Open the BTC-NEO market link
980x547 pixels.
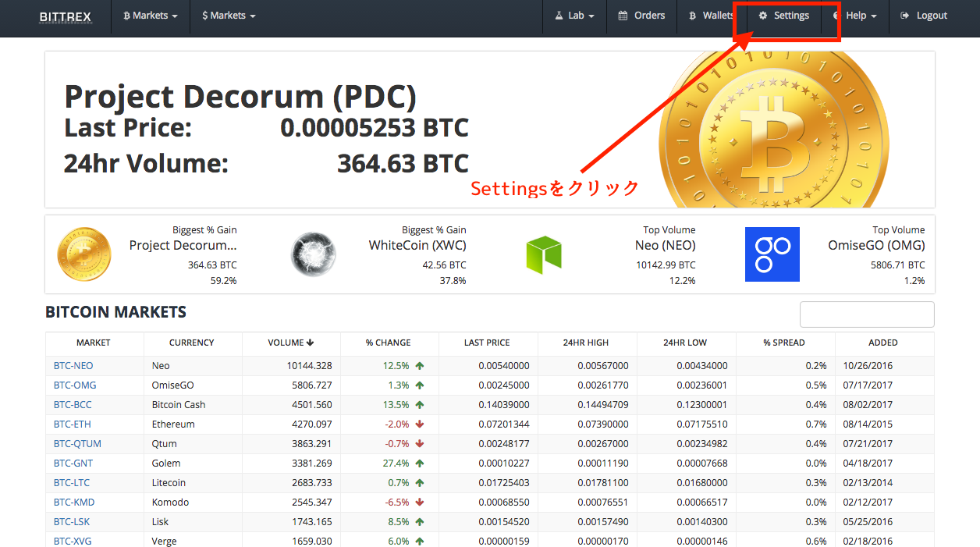point(73,365)
